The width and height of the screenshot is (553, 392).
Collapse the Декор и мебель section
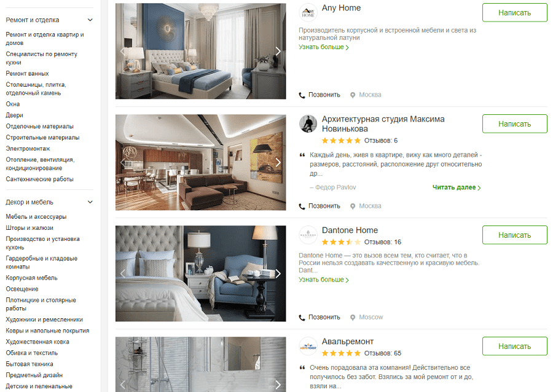pos(90,202)
